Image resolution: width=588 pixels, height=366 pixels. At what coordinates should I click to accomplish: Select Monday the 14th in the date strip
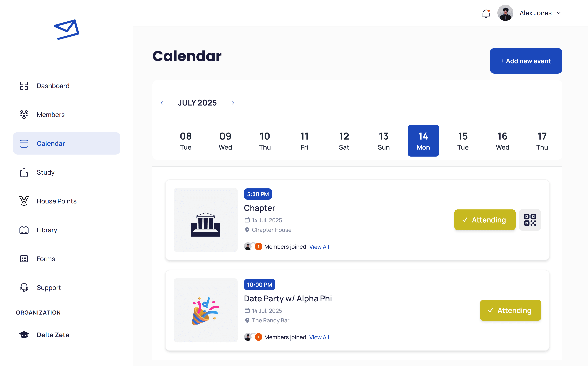point(423,141)
